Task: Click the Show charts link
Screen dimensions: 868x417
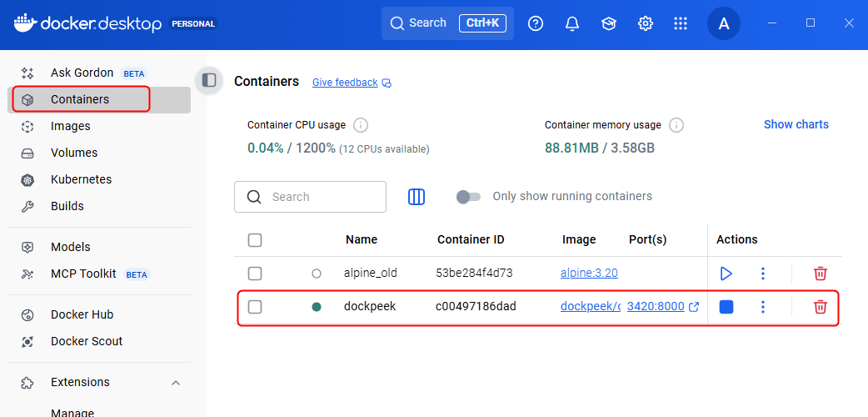Action: point(796,124)
